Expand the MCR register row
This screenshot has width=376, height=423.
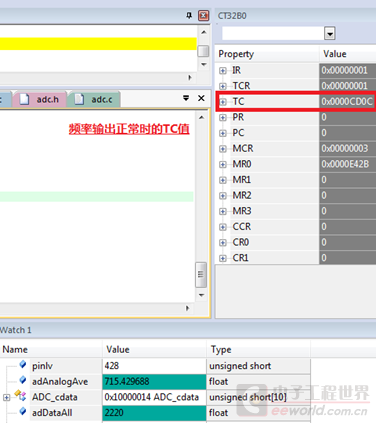[x=223, y=149]
